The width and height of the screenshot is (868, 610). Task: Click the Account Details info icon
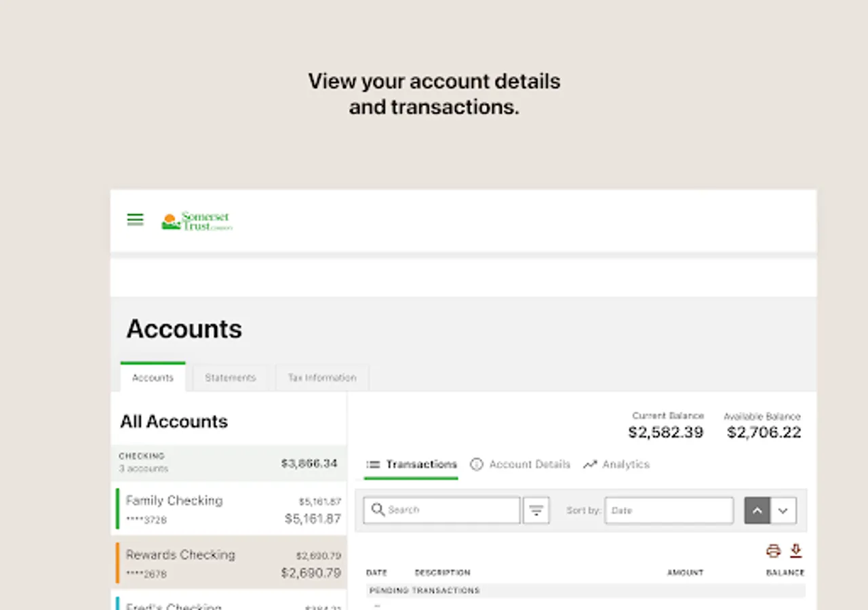point(477,464)
